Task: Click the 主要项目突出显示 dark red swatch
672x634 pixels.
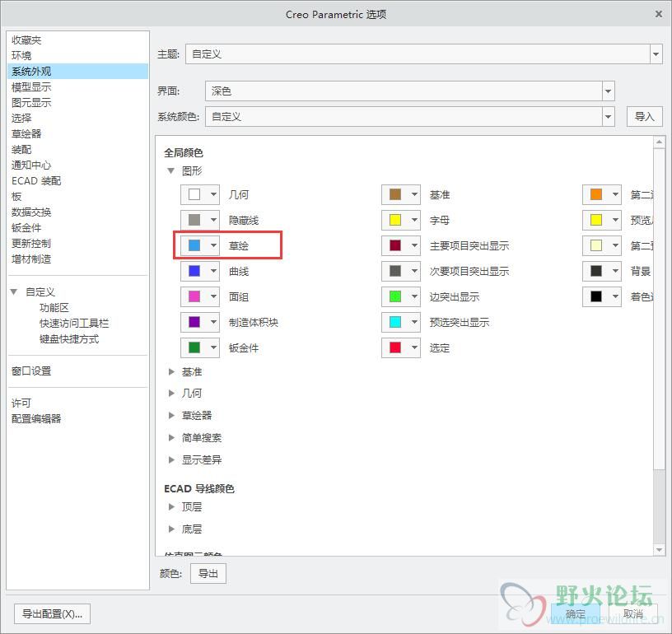Action: tap(395, 245)
